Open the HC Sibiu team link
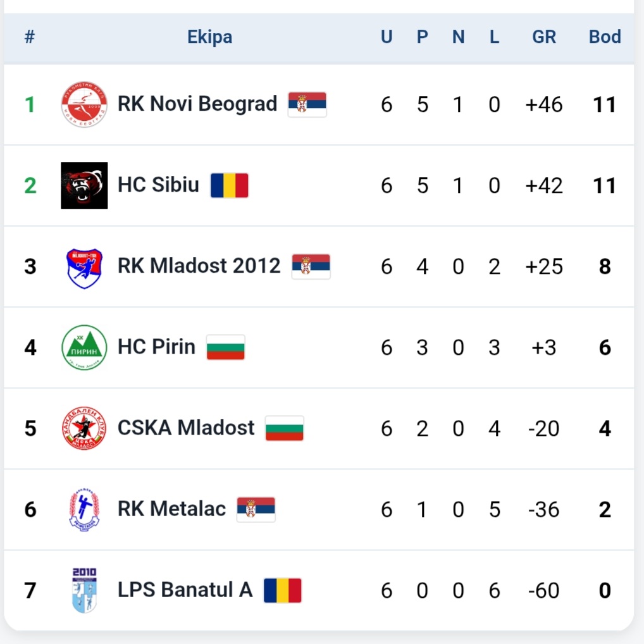This screenshot has width=644, height=644. coord(158,185)
